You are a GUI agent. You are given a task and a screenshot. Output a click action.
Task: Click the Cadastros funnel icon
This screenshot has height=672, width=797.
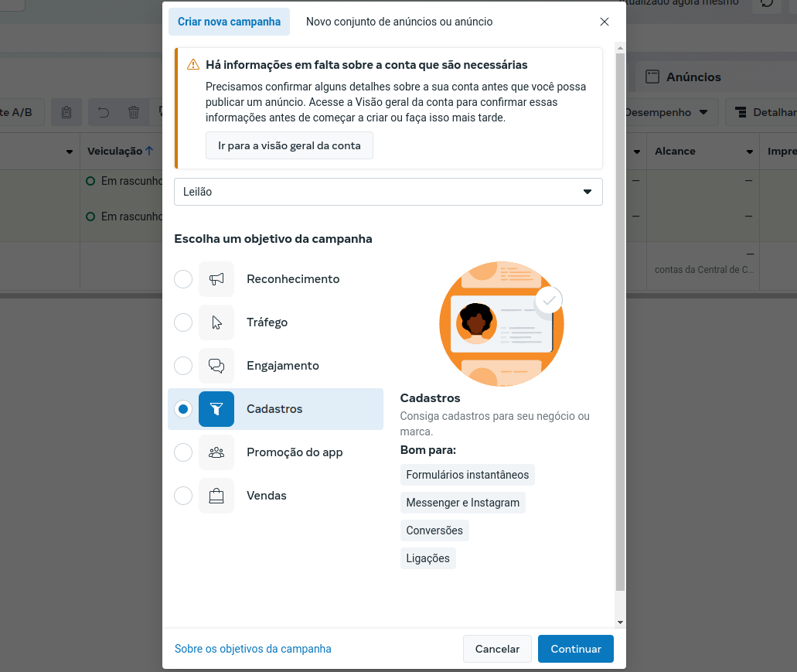(x=216, y=408)
